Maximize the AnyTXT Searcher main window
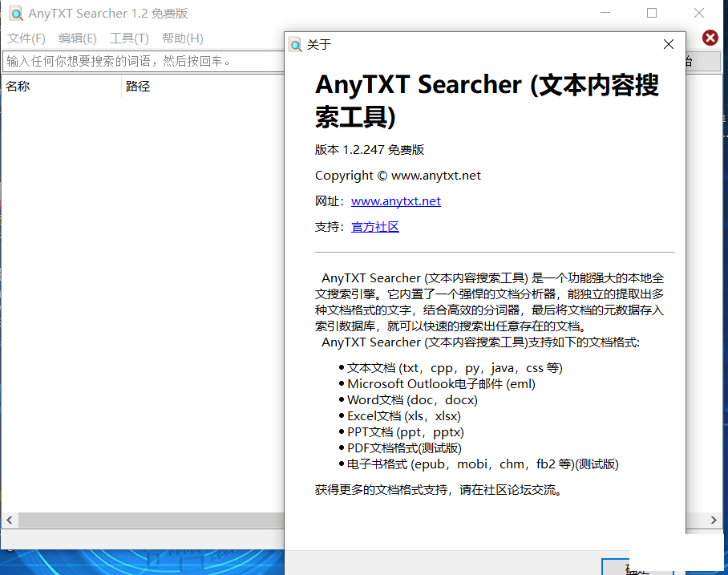The image size is (728, 575). (652, 13)
